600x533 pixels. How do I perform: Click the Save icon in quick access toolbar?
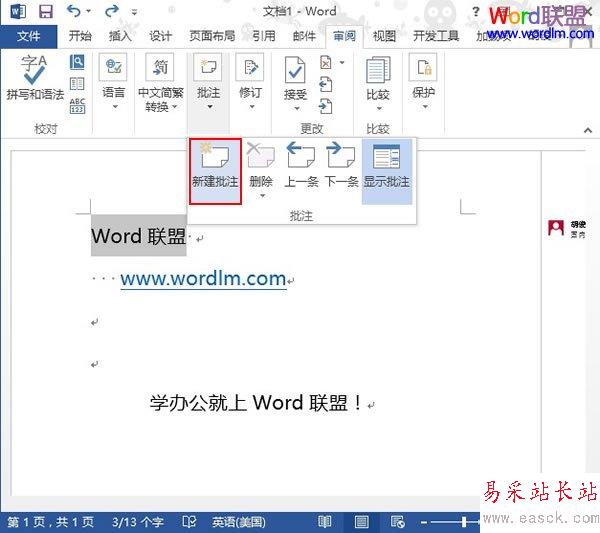(x=46, y=11)
